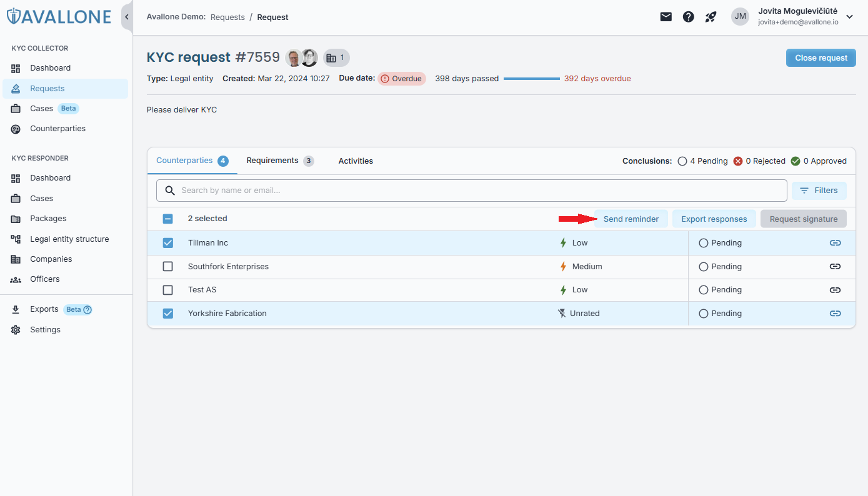Image resolution: width=868 pixels, height=496 pixels.
Task: Click the rocket launch icon
Action: tap(711, 17)
